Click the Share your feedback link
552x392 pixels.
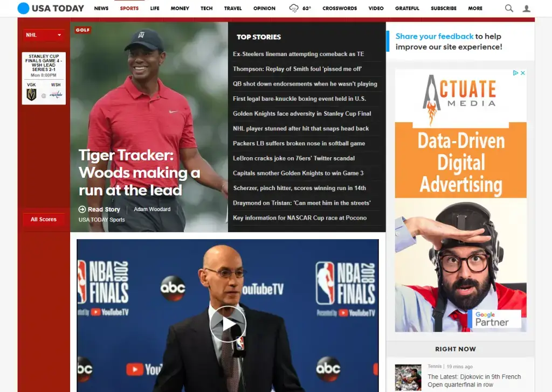(434, 36)
